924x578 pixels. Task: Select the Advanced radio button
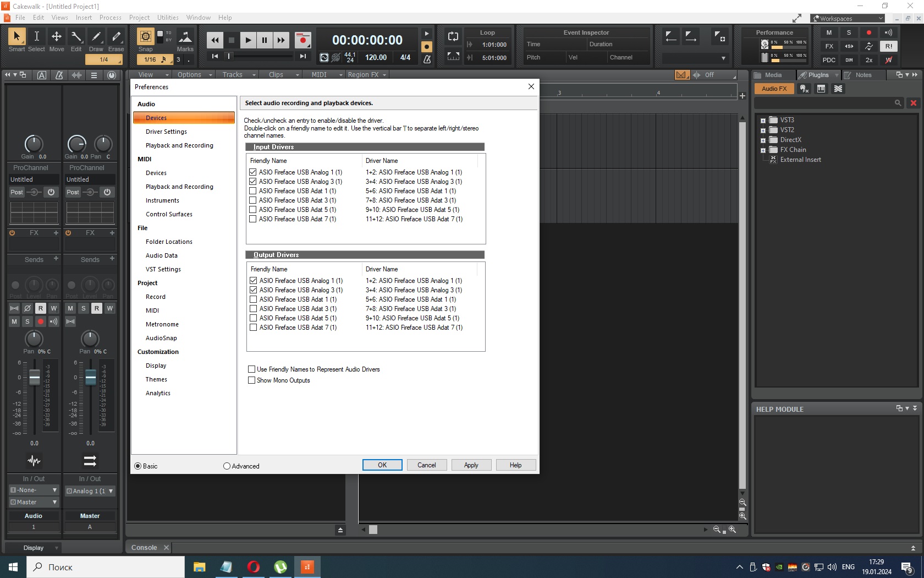227,466
